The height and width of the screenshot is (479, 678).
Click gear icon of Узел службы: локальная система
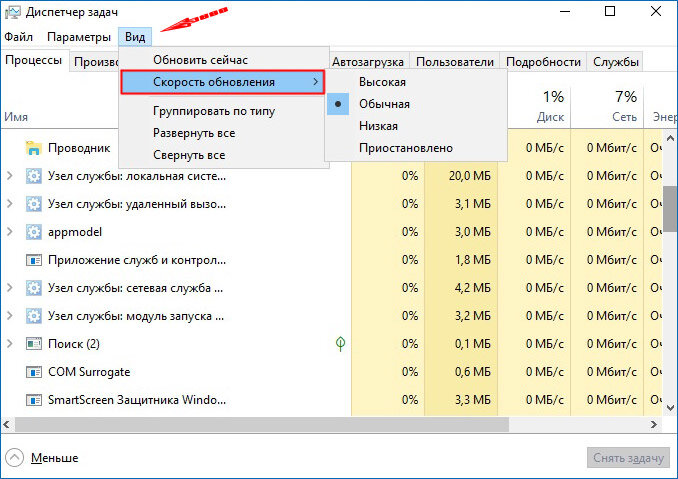point(34,176)
